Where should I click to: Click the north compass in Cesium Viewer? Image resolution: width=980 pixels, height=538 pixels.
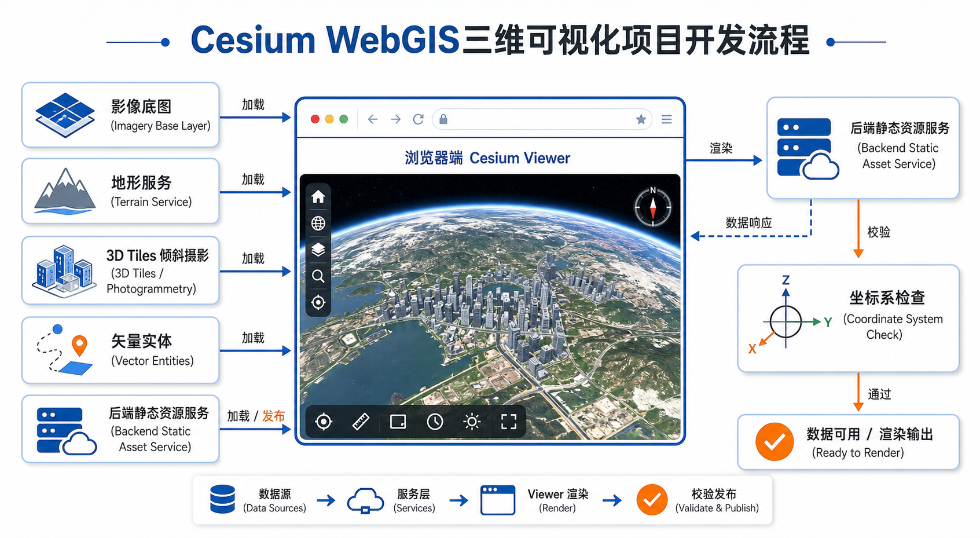[652, 207]
